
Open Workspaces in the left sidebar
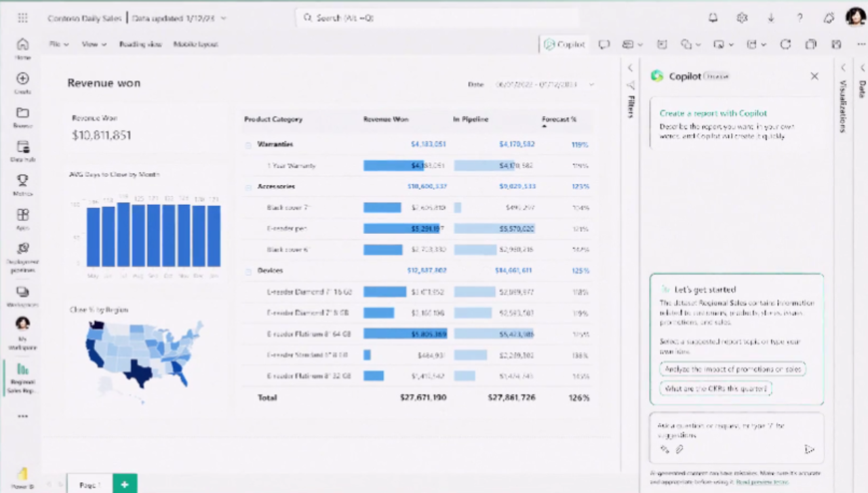coord(22,296)
